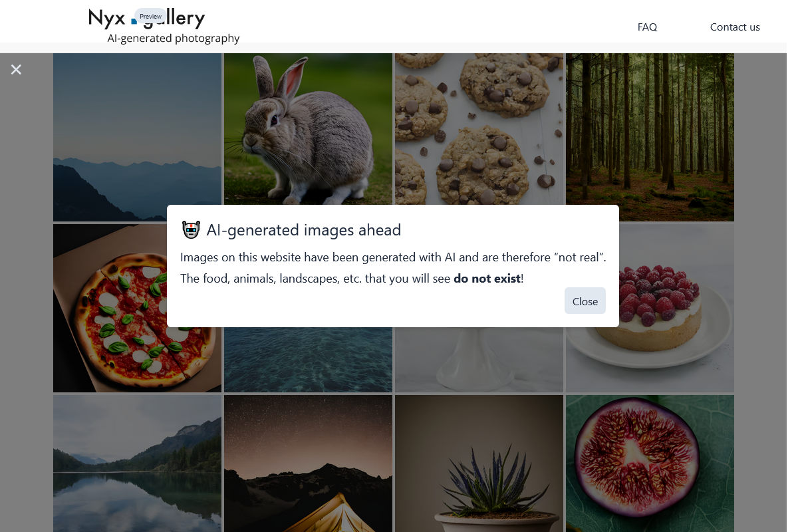798x532 pixels.
Task: Click the AI-generated images ahead heading
Action: point(303,230)
